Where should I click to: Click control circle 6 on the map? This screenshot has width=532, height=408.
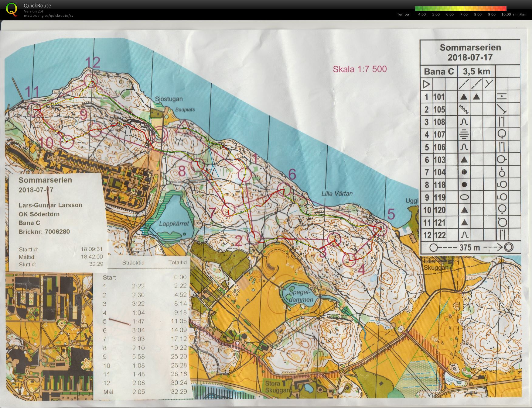(285, 189)
